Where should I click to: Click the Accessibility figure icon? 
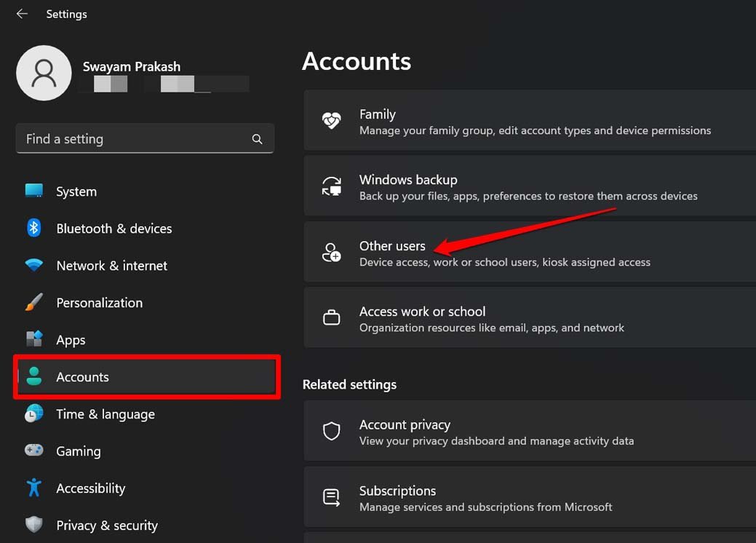click(x=34, y=488)
